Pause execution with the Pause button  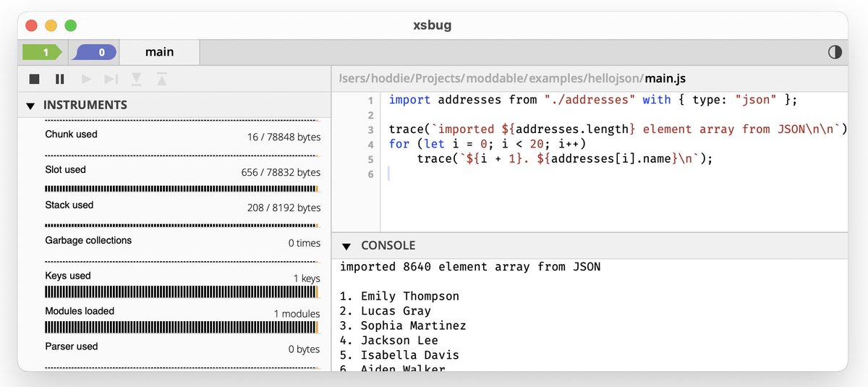[60, 79]
